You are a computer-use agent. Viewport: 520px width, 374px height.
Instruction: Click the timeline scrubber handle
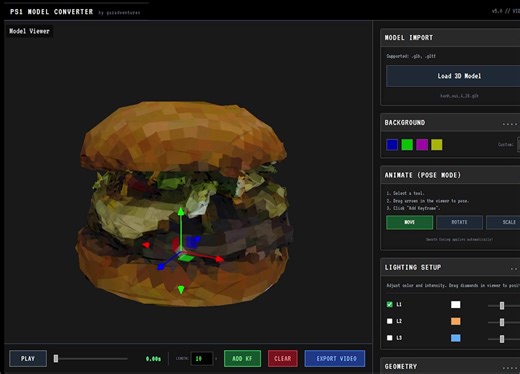(x=56, y=359)
